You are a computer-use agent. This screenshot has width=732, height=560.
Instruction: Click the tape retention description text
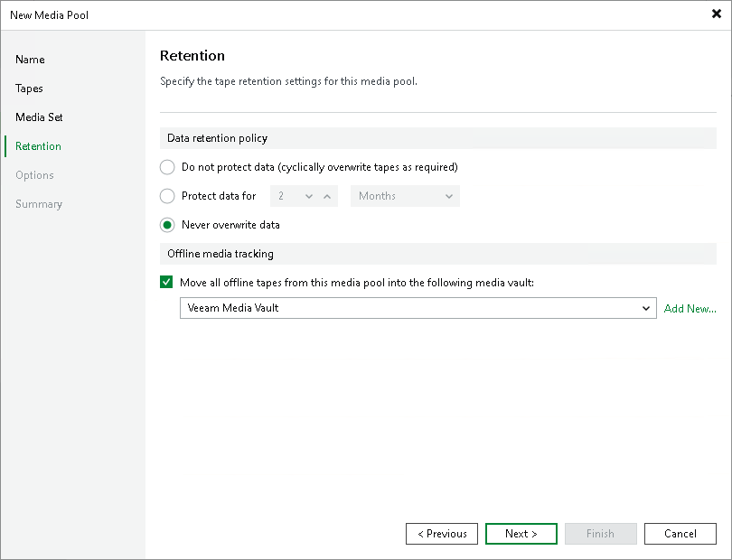point(288,81)
